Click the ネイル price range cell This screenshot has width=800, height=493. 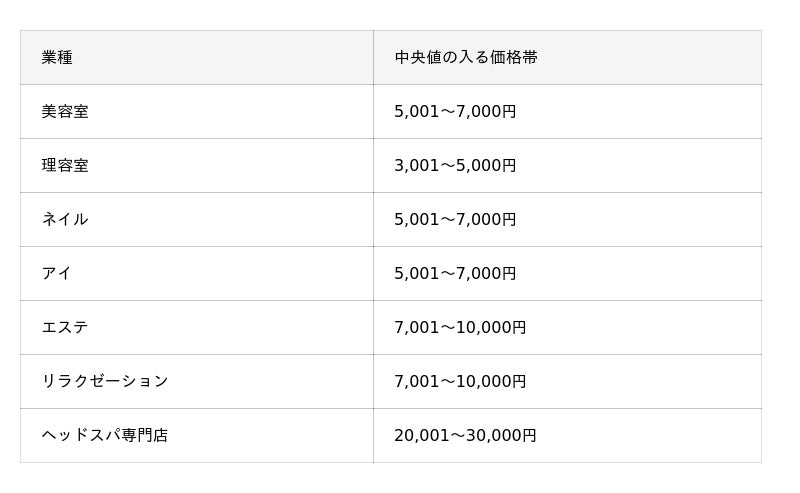click(567, 219)
